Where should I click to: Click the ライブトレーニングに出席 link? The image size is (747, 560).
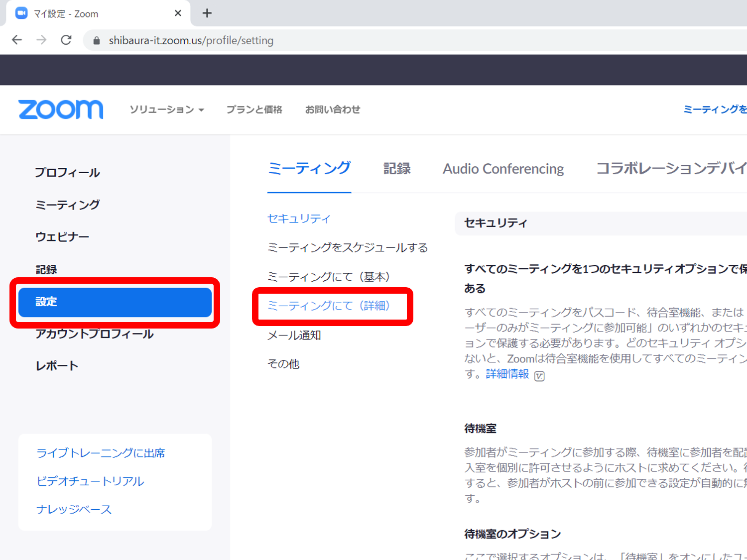[x=101, y=453]
